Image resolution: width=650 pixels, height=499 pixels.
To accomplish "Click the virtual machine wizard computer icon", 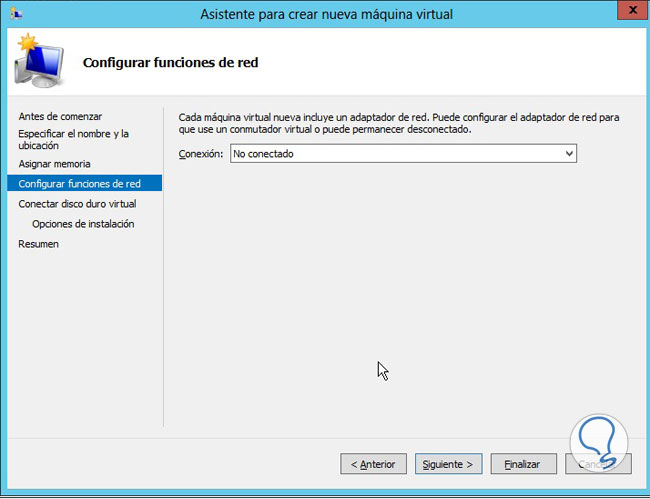I will [38, 62].
